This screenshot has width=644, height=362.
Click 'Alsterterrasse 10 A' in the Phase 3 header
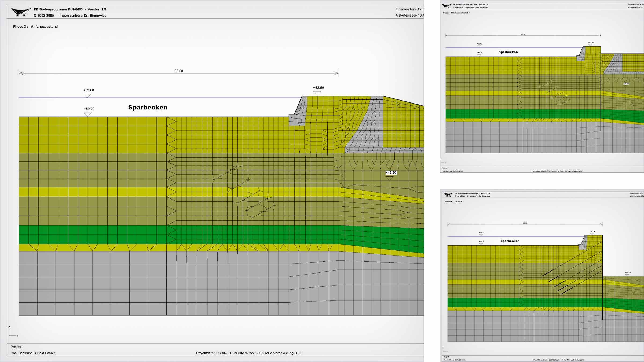click(409, 15)
